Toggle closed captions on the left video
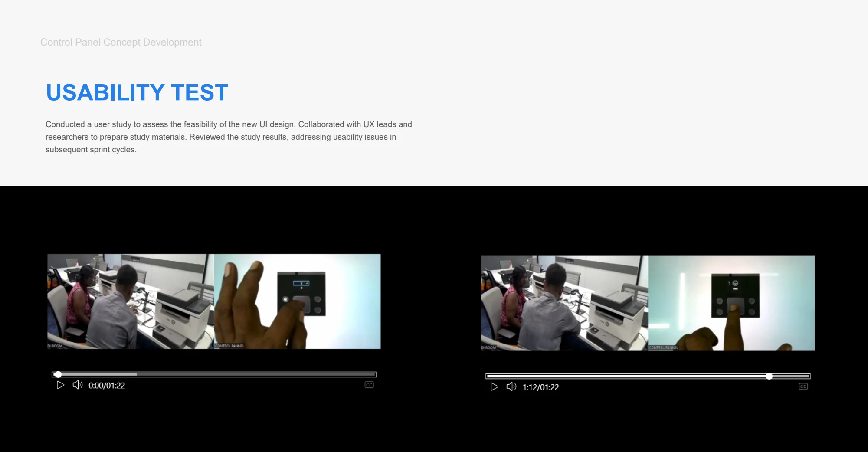The image size is (868, 452). click(x=369, y=385)
